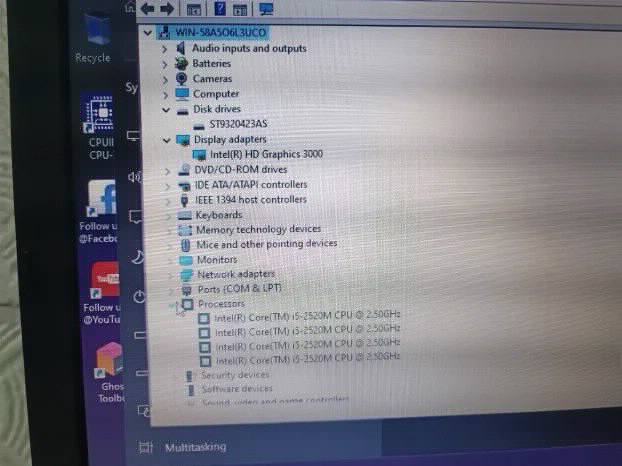Click the Network adapters category icon
Screen dimensions: 622x466
(x=186, y=275)
